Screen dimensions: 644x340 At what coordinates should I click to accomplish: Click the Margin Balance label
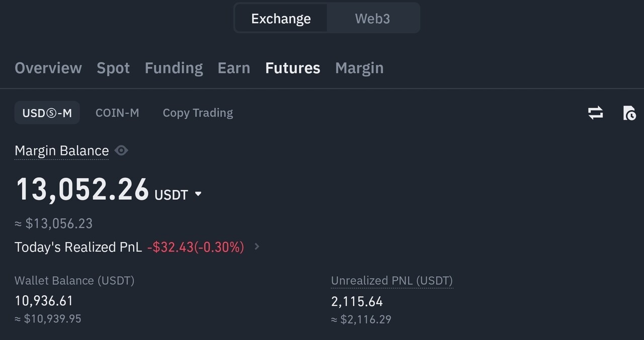[61, 151]
